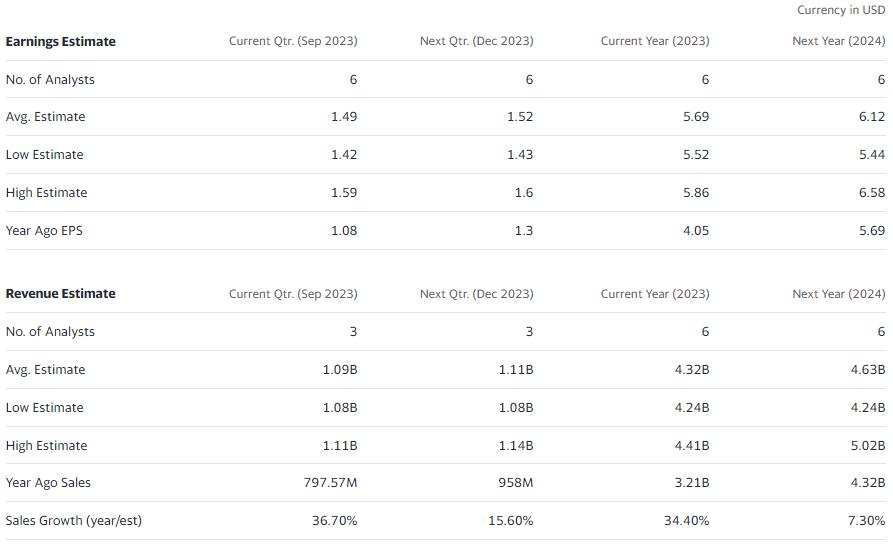
Task: Select the 4.05 year ago EPS cell
Action: 695,230
